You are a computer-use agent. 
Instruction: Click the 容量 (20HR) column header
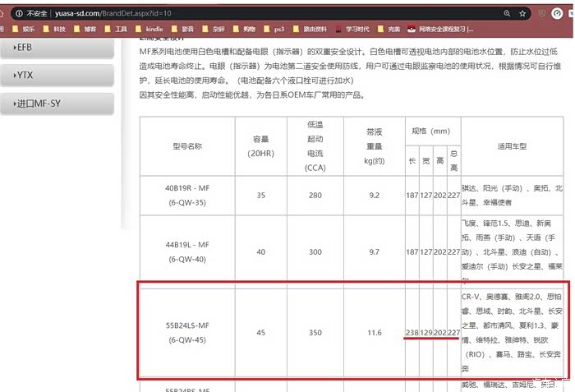click(260, 146)
